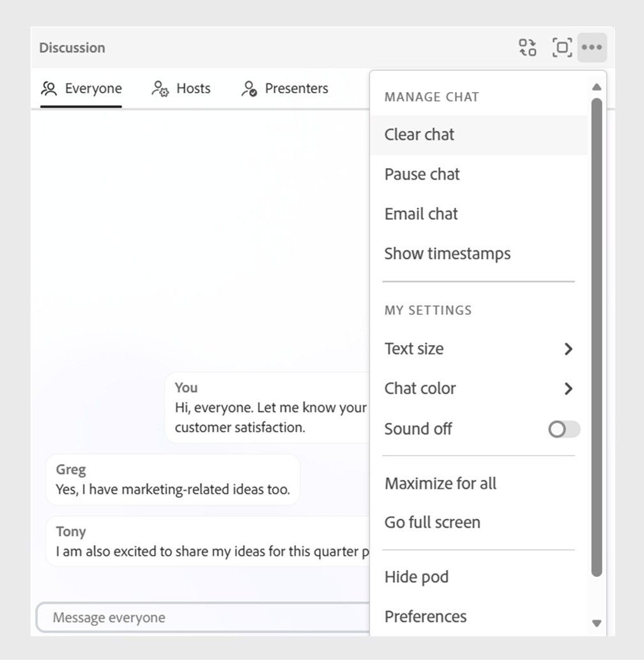The height and width of the screenshot is (660, 644).
Task: Select Go full screen
Action: (x=432, y=522)
